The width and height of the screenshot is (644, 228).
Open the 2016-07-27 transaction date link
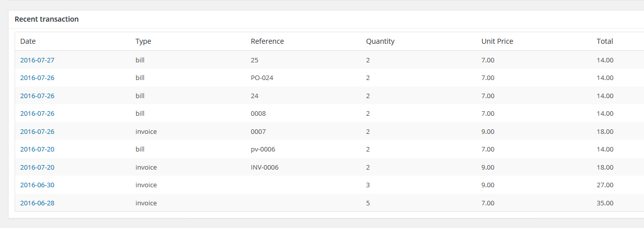(37, 60)
